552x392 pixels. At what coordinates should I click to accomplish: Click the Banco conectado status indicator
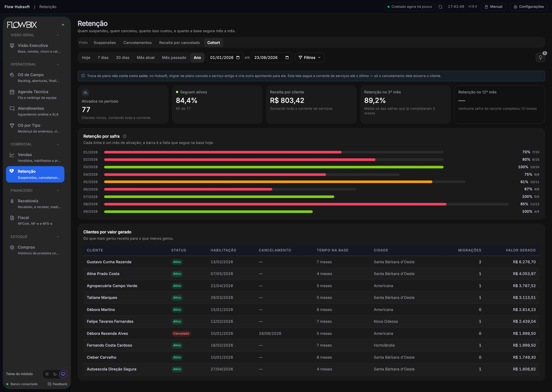pos(22,384)
